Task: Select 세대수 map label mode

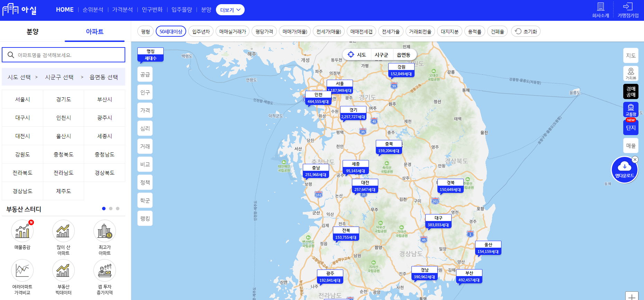Action: point(151,58)
